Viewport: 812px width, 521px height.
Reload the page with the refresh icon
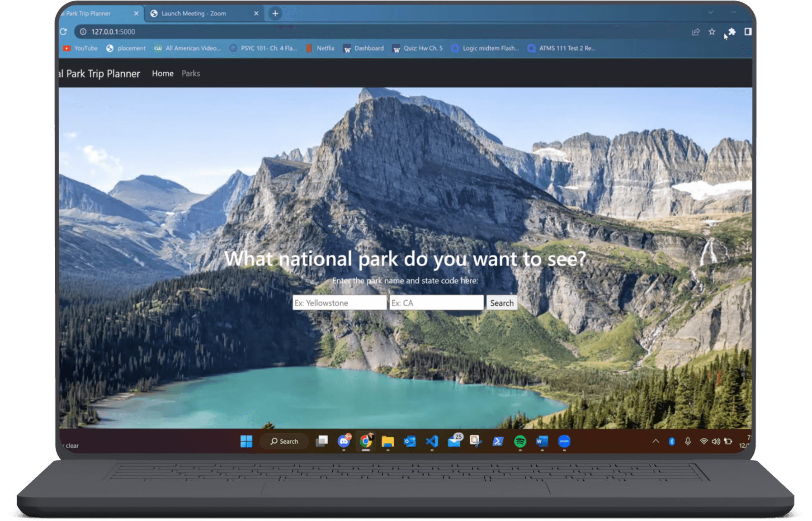tap(64, 32)
